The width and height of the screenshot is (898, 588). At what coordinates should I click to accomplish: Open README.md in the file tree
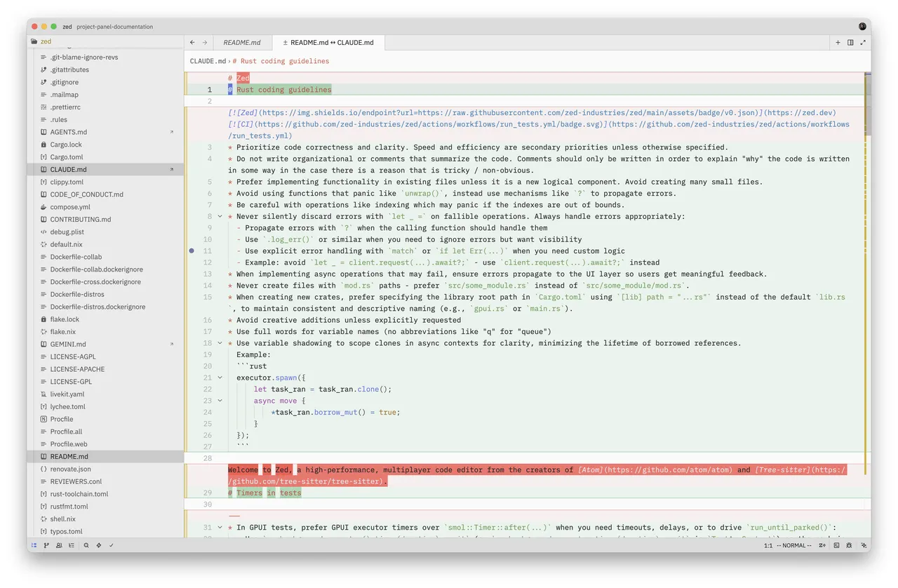coord(105,456)
